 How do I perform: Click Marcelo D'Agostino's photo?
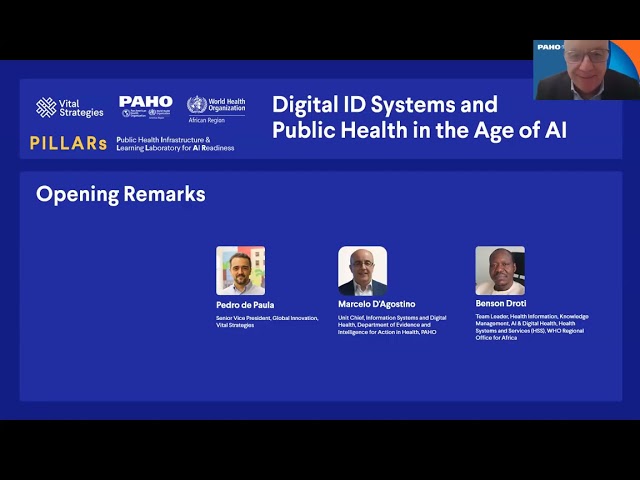(362, 271)
